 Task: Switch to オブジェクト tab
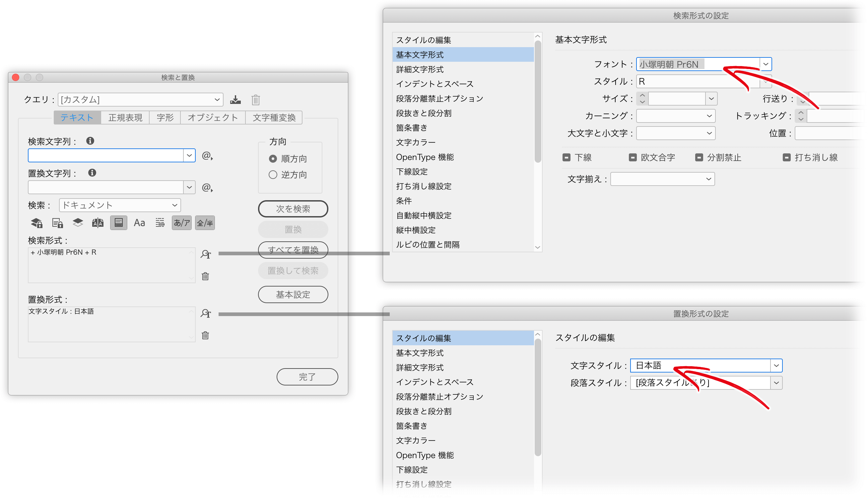(x=213, y=118)
